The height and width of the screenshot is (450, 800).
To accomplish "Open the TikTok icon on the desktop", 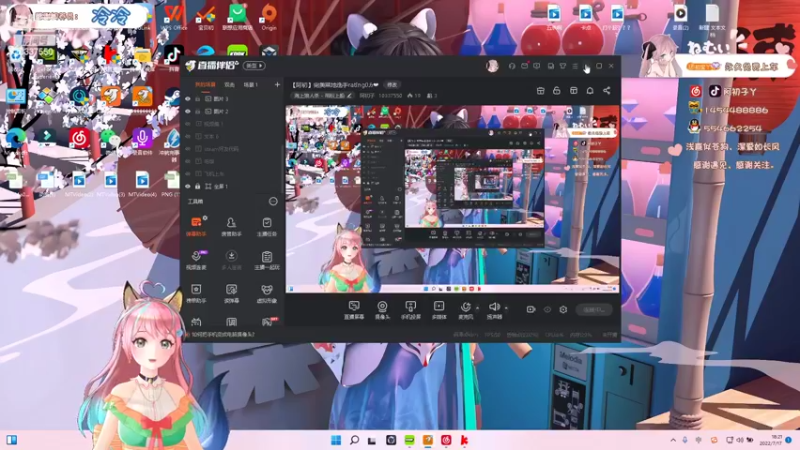I will pyautogui.click(x=173, y=57).
